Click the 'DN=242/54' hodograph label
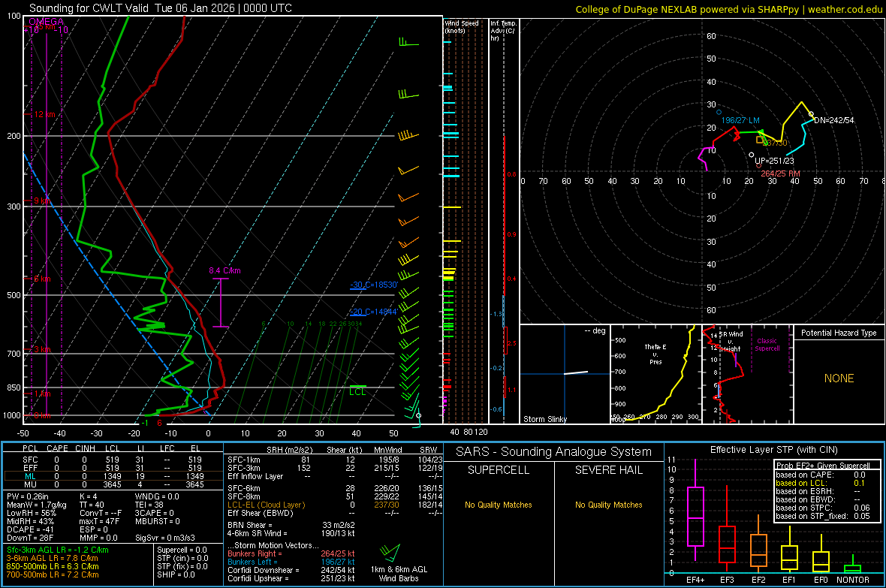Screen dimensions: 886x588 (x=834, y=120)
